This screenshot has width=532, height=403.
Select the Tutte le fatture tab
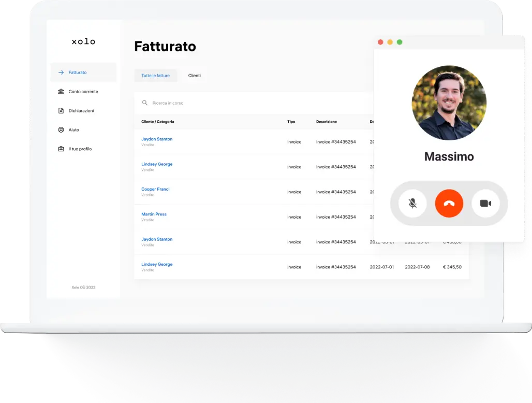tap(156, 75)
